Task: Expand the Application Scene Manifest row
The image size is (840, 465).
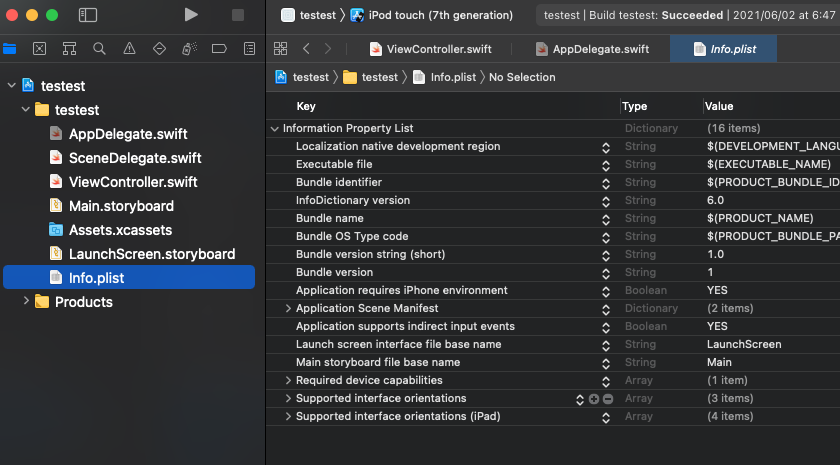Action: tap(288, 309)
